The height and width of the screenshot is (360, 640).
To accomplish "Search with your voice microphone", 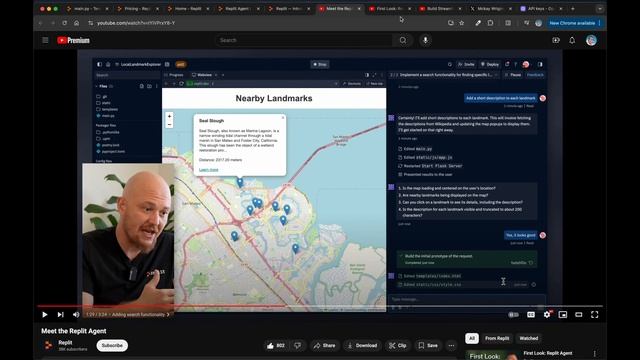I will [x=425, y=40].
